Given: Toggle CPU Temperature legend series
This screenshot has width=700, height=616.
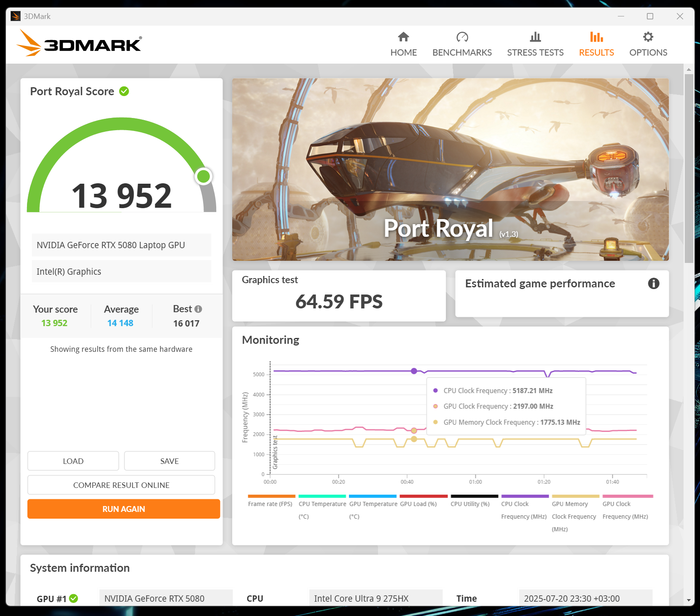Looking at the screenshot, I should pyautogui.click(x=322, y=508).
